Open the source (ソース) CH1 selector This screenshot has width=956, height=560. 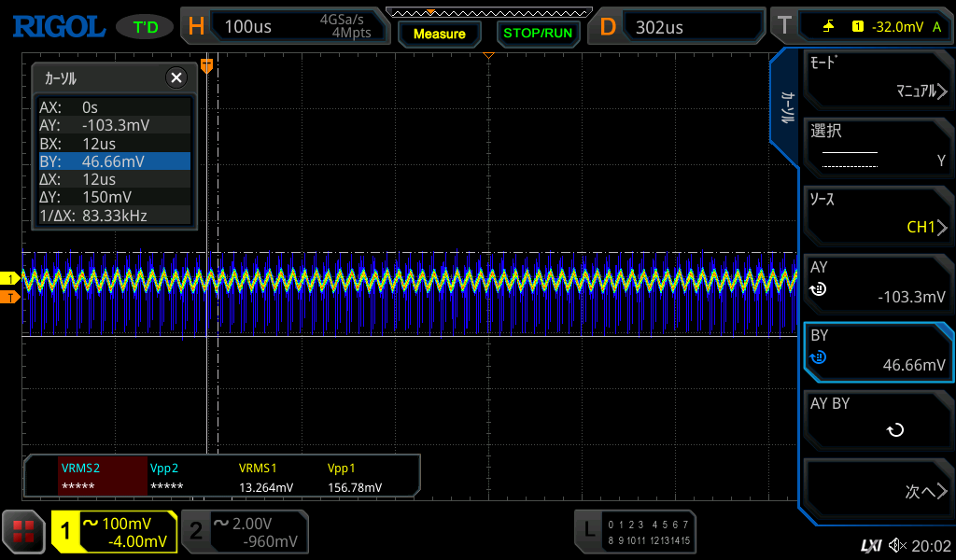[x=878, y=215]
